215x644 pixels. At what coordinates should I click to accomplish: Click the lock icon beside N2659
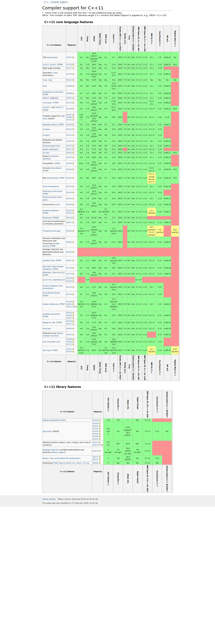point(73,231)
